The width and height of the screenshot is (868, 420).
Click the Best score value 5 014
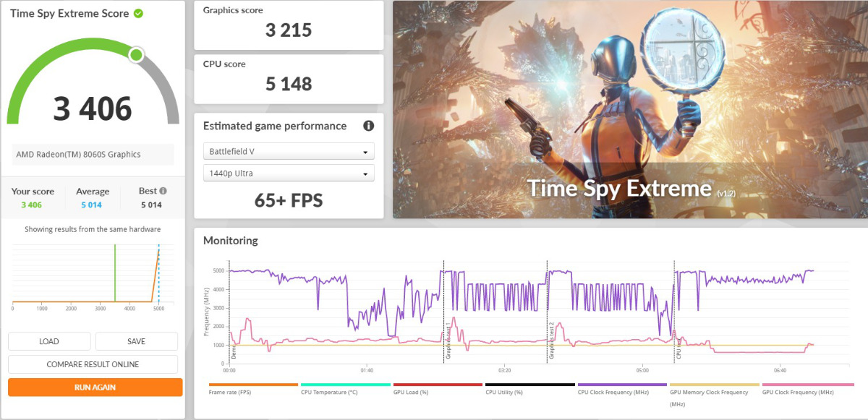click(x=150, y=205)
